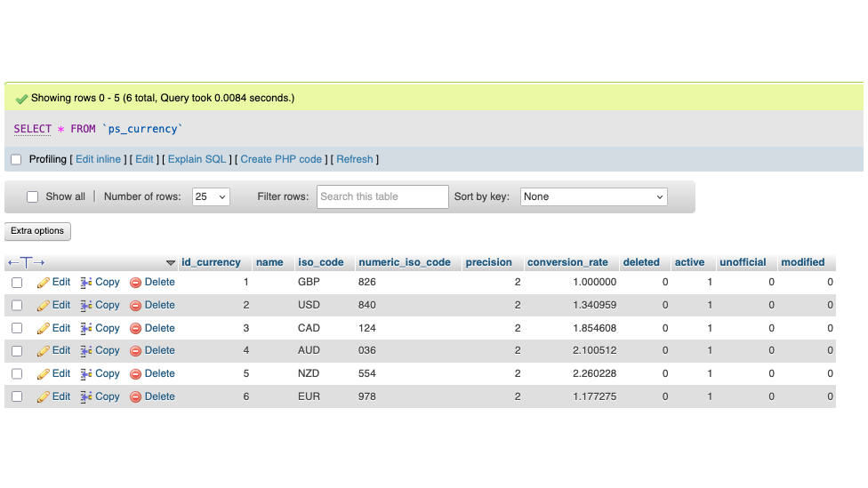Sort by iso_code column header
This screenshot has width=868, height=488.
[x=320, y=262]
